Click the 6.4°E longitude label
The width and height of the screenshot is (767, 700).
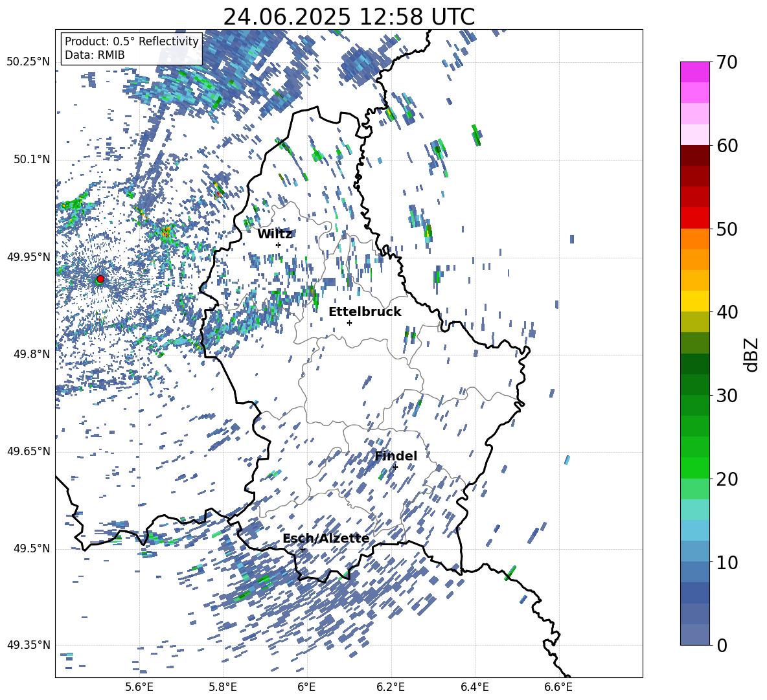click(475, 687)
